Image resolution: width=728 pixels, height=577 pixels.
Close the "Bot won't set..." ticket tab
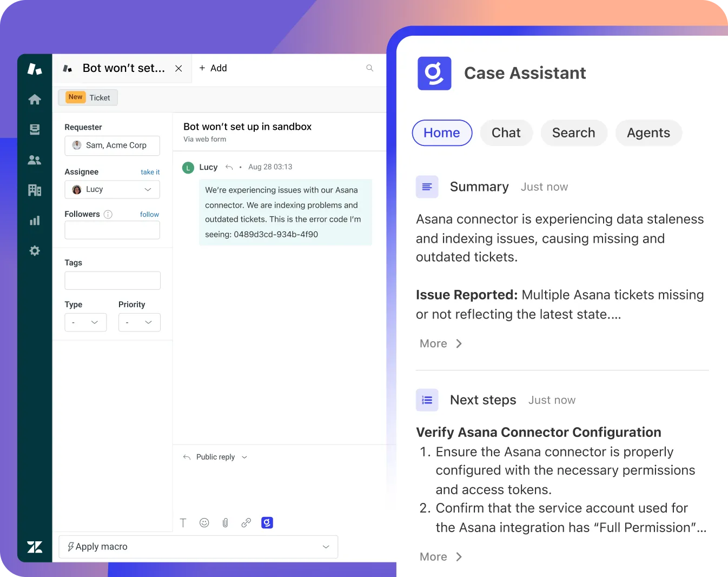point(178,69)
